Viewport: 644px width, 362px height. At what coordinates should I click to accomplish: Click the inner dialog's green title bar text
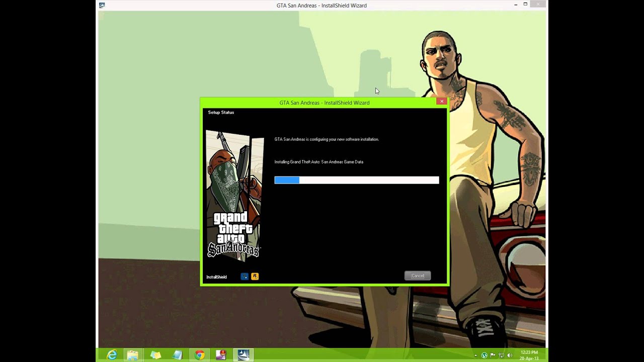click(325, 103)
